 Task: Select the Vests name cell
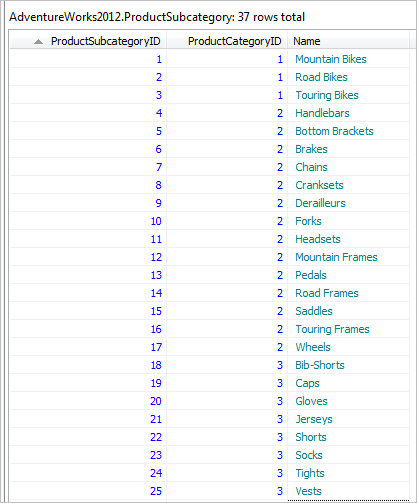click(348, 491)
